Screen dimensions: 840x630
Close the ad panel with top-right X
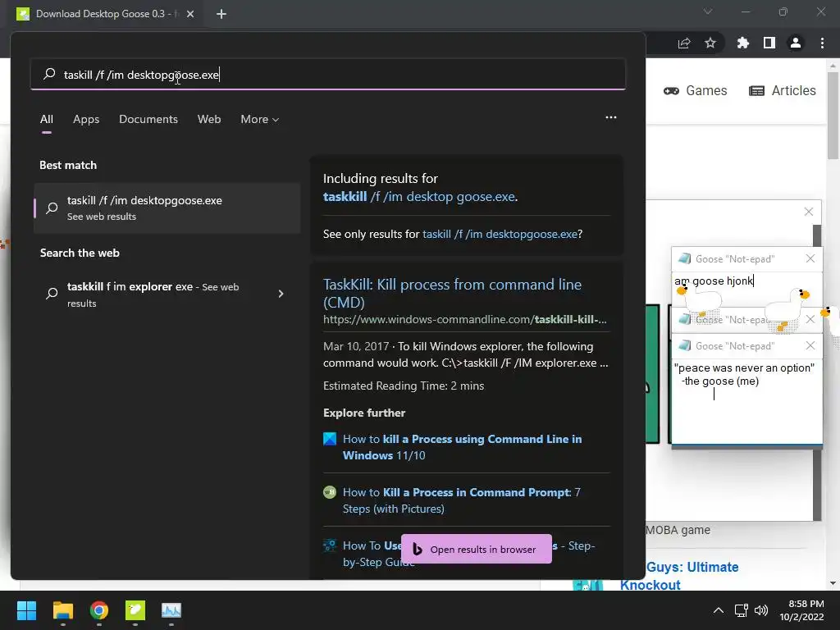[809, 212]
